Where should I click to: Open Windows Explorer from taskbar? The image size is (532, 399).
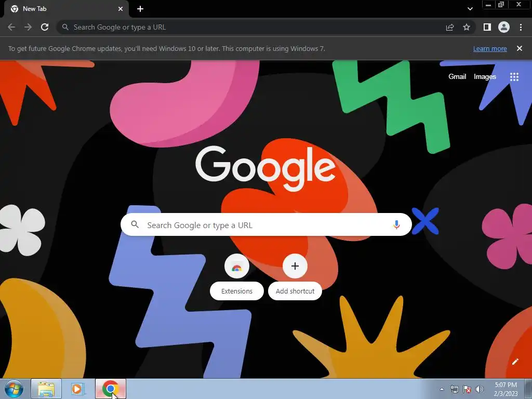(x=46, y=389)
